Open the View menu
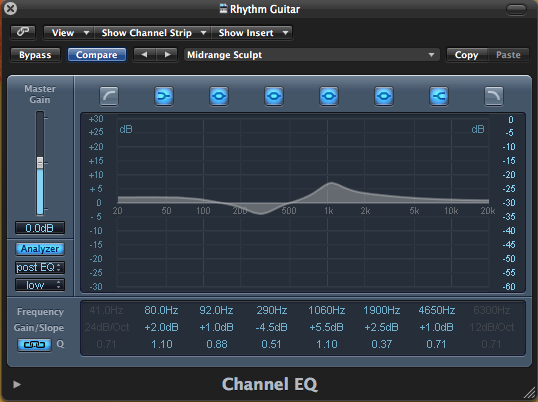Viewport: 538px width, 402px height. click(x=69, y=33)
